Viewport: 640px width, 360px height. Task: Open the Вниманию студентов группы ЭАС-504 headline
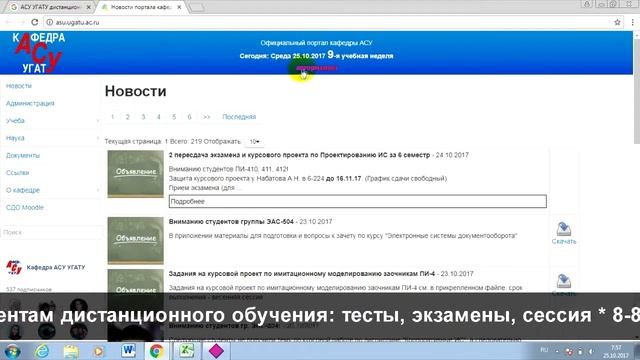231,222
